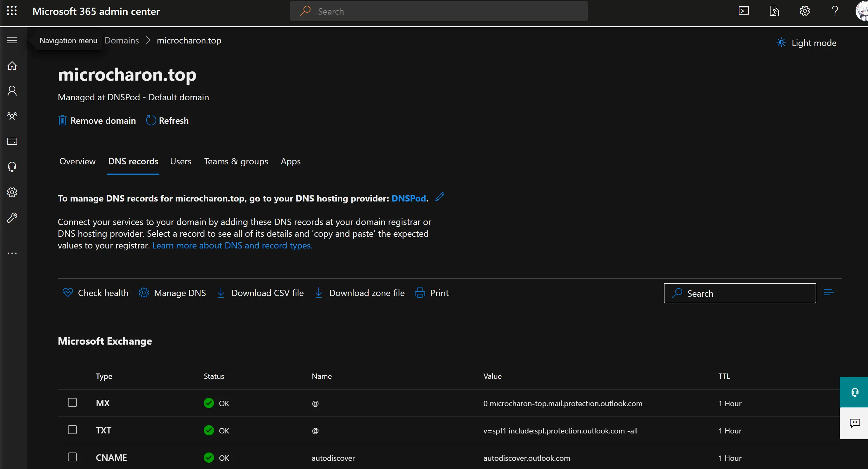
Task: Click the autodiscover name cell
Action: tap(333, 458)
